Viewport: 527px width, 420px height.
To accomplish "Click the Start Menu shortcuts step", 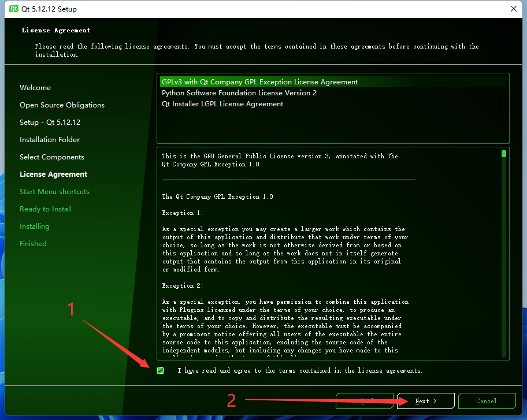I will tap(54, 191).
